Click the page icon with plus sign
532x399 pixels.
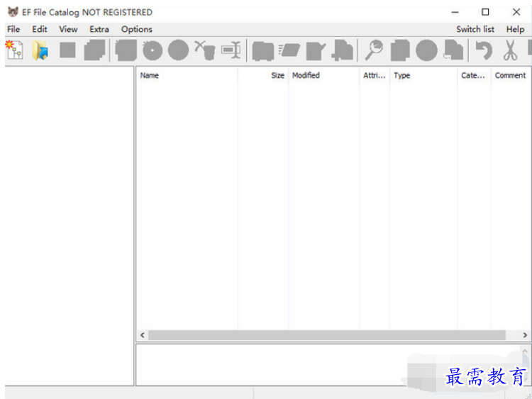(343, 50)
